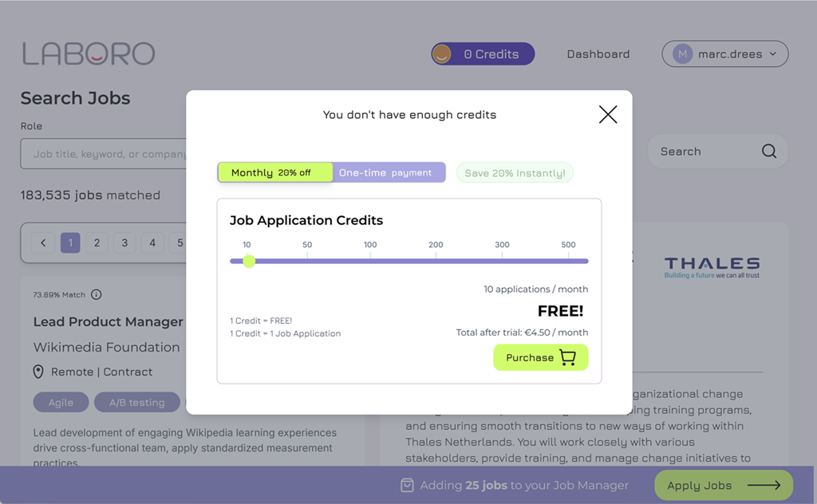The image size is (817, 504).
Task: Click the 100 mark on credits slider
Action: (x=370, y=261)
